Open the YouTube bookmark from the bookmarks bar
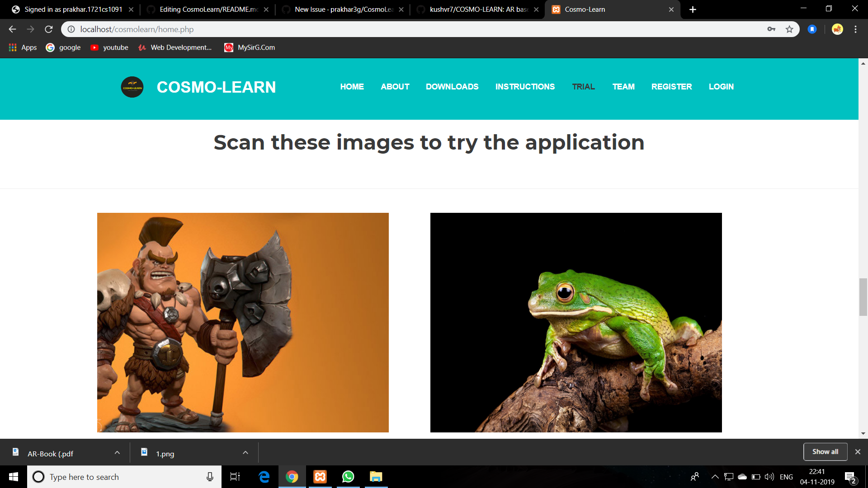Viewport: 868px width, 488px height. point(109,47)
